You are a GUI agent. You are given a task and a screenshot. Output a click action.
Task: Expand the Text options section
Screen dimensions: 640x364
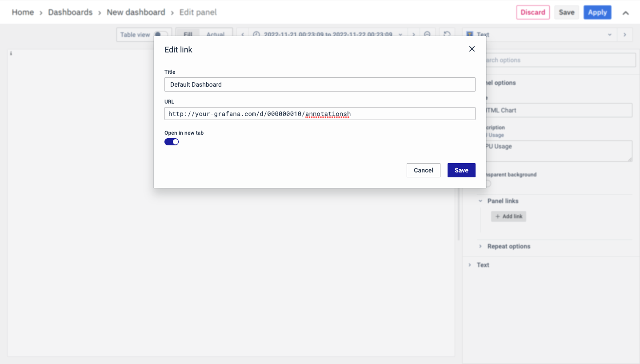470,265
